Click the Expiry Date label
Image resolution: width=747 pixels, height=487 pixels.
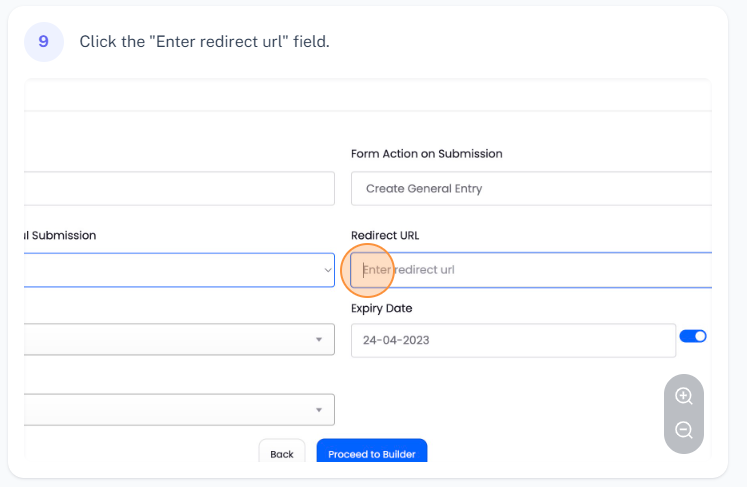(381, 308)
